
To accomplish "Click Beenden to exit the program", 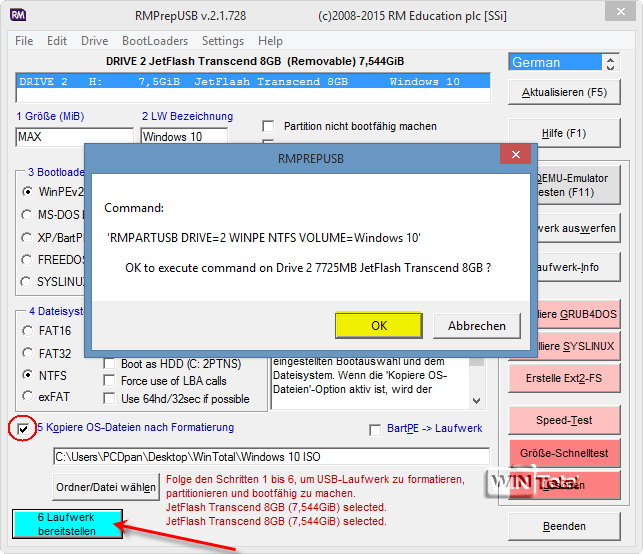I will pyautogui.click(x=564, y=526).
